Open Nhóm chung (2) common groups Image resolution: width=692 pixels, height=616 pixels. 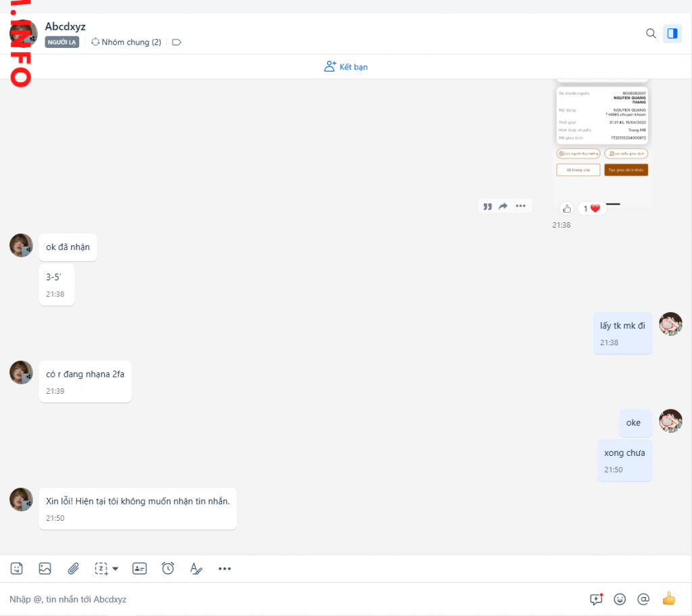(126, 42)
